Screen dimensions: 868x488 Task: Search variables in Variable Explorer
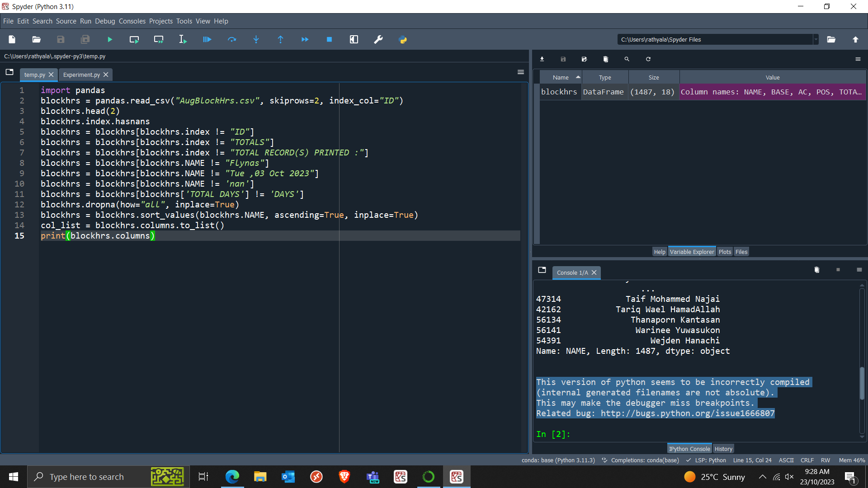(x=627, y=59)
